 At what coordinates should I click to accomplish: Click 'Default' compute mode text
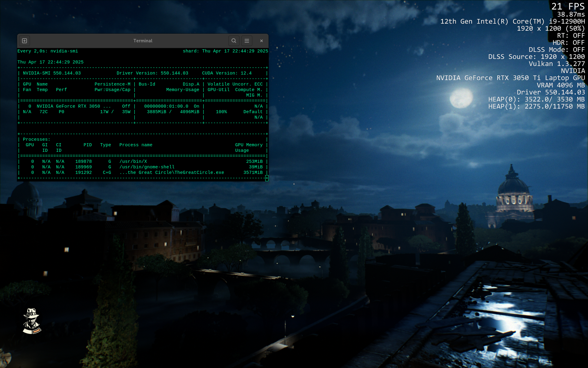pyautogui.click(x=253, y=112)
